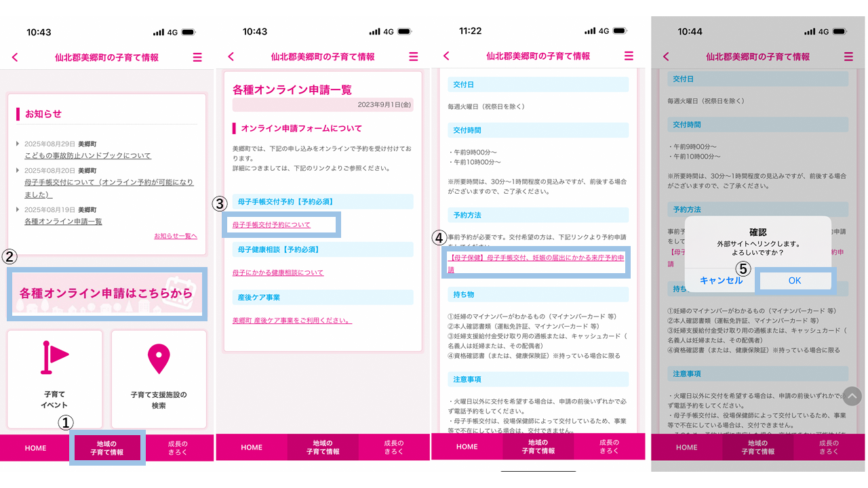Switch to the HOME tab
Viewport: 868px width, 488px height.
35,448
